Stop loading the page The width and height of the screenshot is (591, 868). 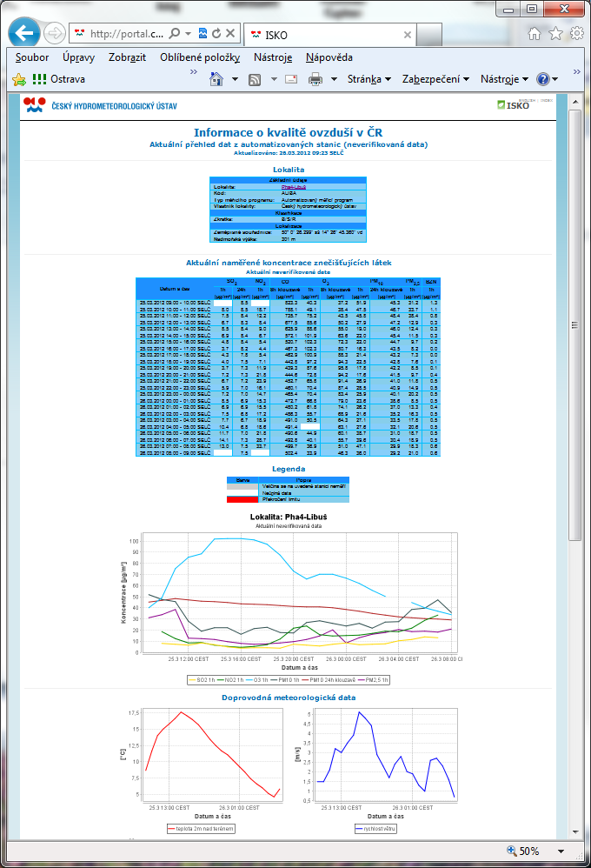pyautogui.click(x=230, y=33)
